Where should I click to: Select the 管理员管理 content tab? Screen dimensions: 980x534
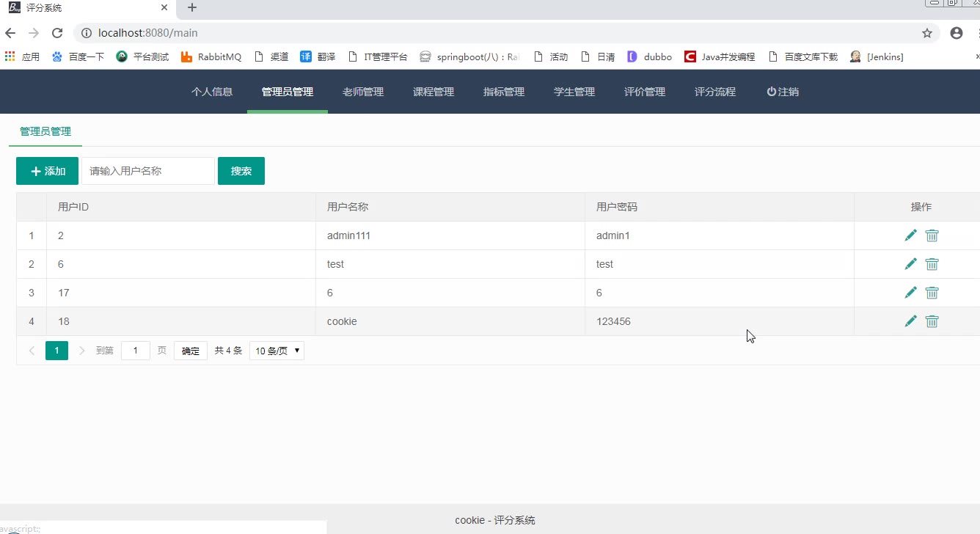45,132
